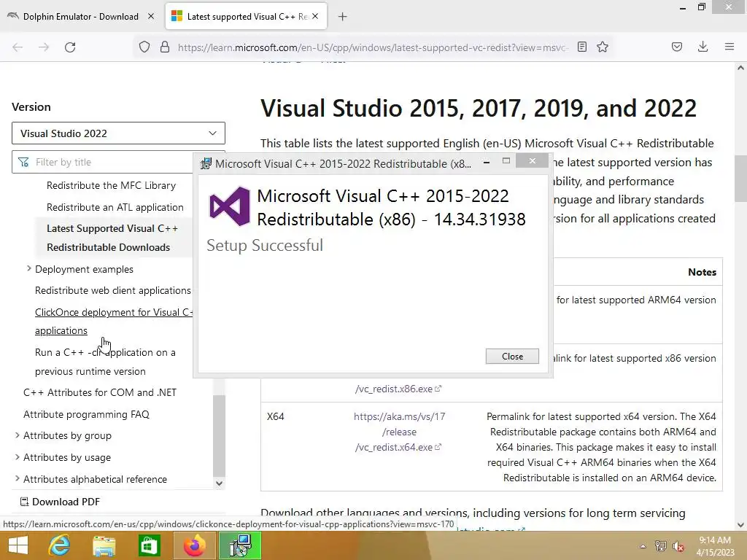Click the page scrollbar up arrow

pos(740,68)
